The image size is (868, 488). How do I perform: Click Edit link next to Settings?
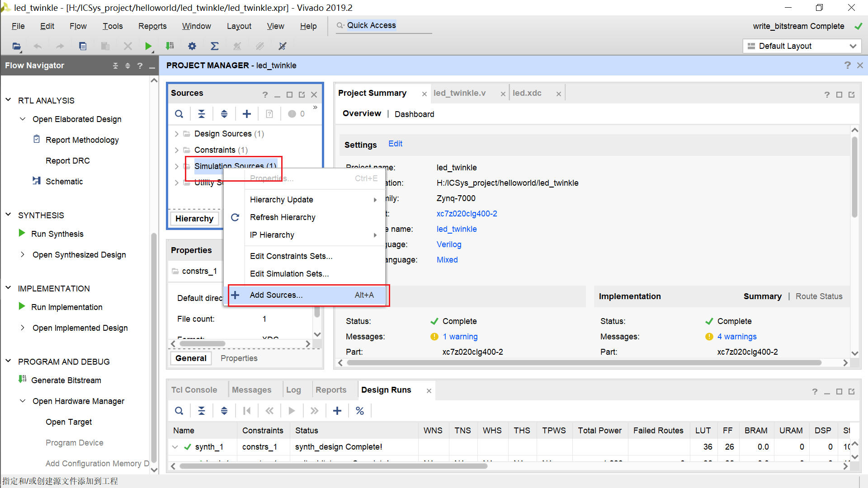tap(395, 144)
